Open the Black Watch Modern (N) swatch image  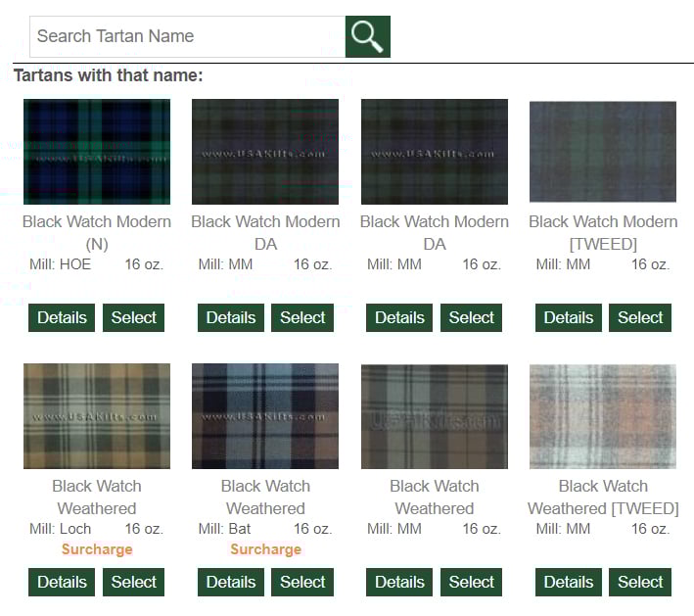97,152
